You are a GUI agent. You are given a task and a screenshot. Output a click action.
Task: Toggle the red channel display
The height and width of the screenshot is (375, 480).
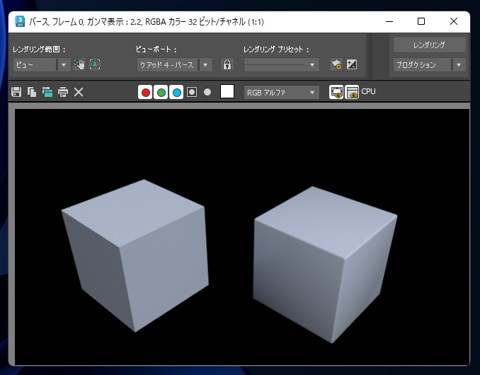pyautogui.click(x=145, y=92)
